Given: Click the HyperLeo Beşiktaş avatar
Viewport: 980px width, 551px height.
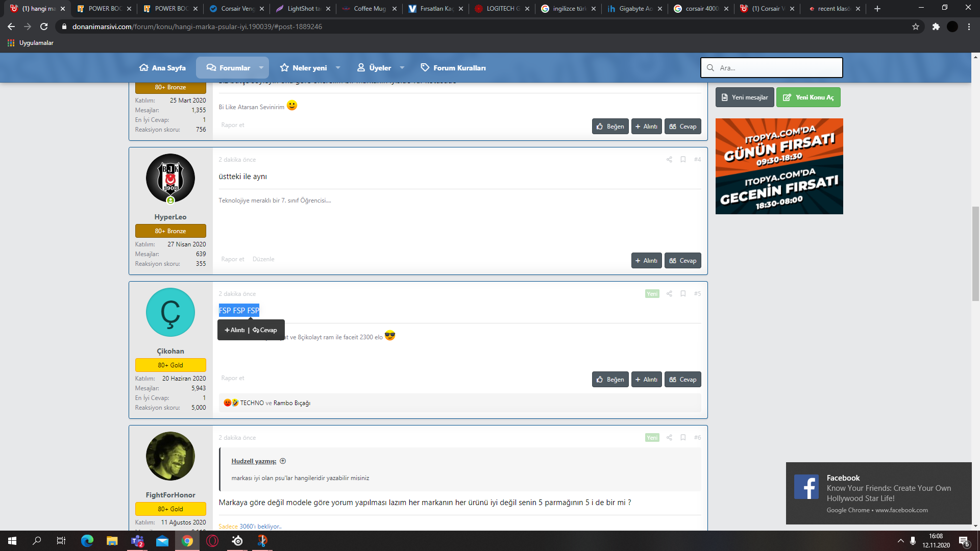Looking at the screenshot, I should pyautogui.click(x=170, y=178).
